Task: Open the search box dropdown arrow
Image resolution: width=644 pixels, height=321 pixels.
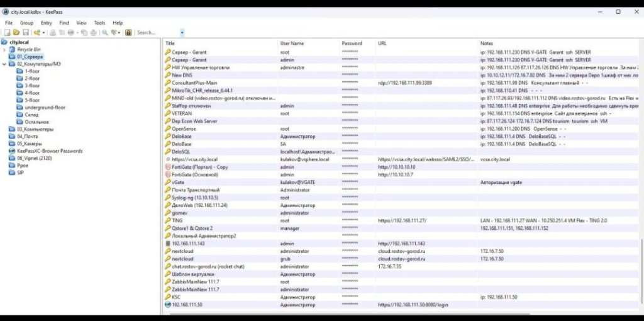Action: (x=182, y=32)
